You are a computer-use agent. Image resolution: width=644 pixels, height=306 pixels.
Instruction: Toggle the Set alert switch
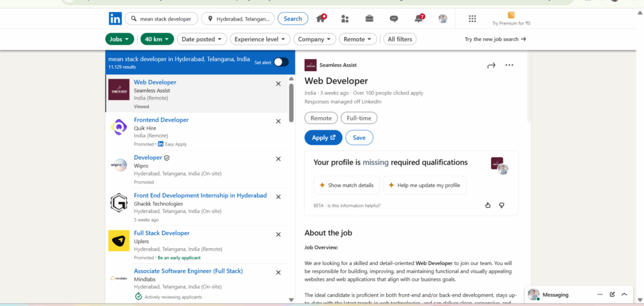tap(281, 62)
